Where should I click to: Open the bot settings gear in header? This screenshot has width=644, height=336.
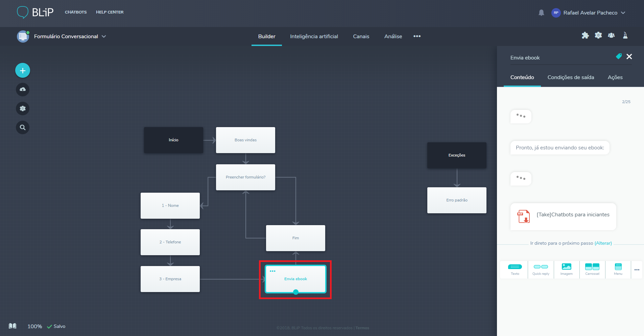tap(598, 35)
